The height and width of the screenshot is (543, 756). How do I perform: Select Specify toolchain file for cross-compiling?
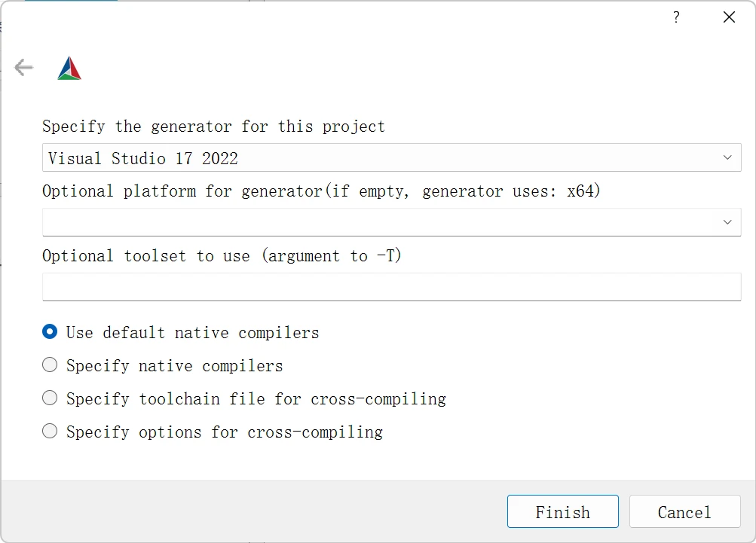(x=50, y=398)
